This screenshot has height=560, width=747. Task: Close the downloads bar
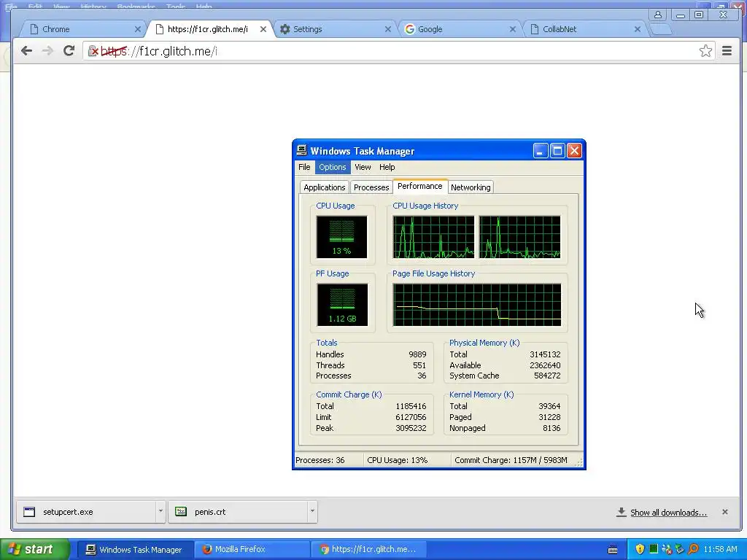(x=724, y=512)
